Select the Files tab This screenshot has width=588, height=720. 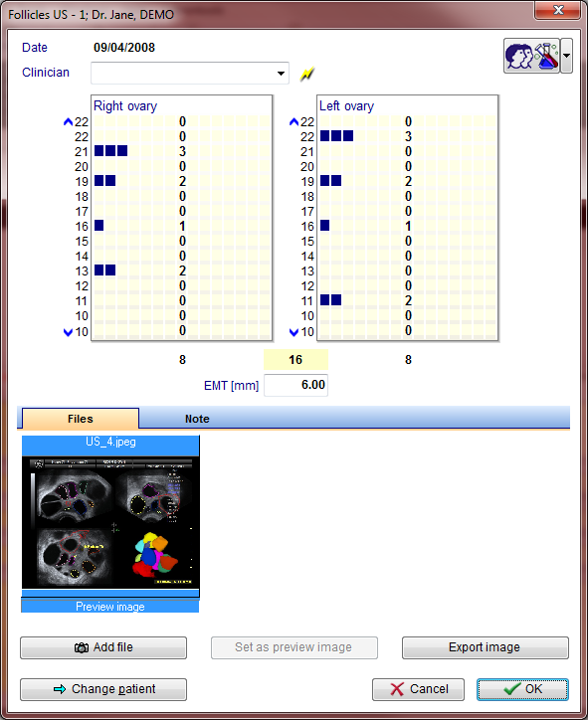click(x=81, y=419)
